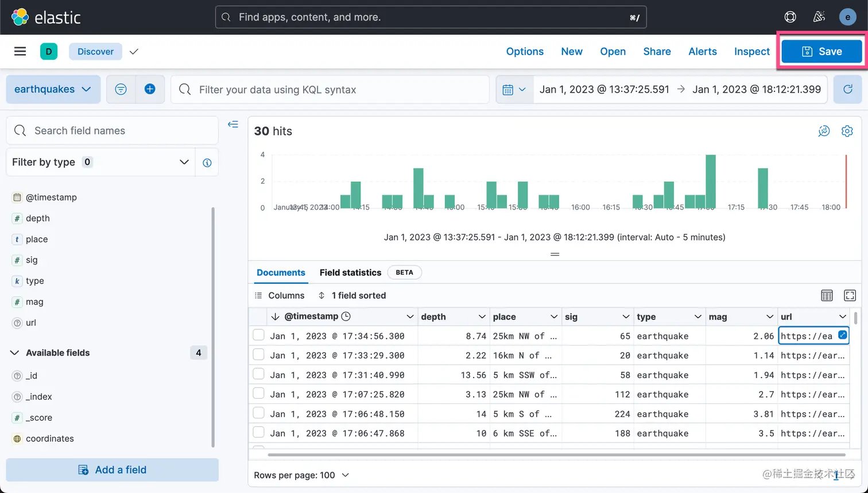Select row with timestamp 17:34:56.300
The image size is (868, 493).
tap(258, 335)
